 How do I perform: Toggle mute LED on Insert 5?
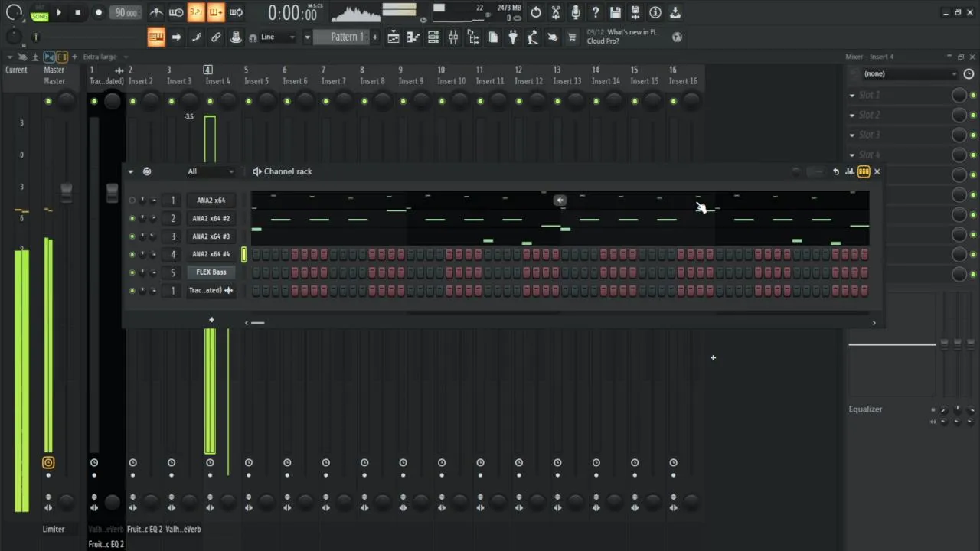click(248, 101)
